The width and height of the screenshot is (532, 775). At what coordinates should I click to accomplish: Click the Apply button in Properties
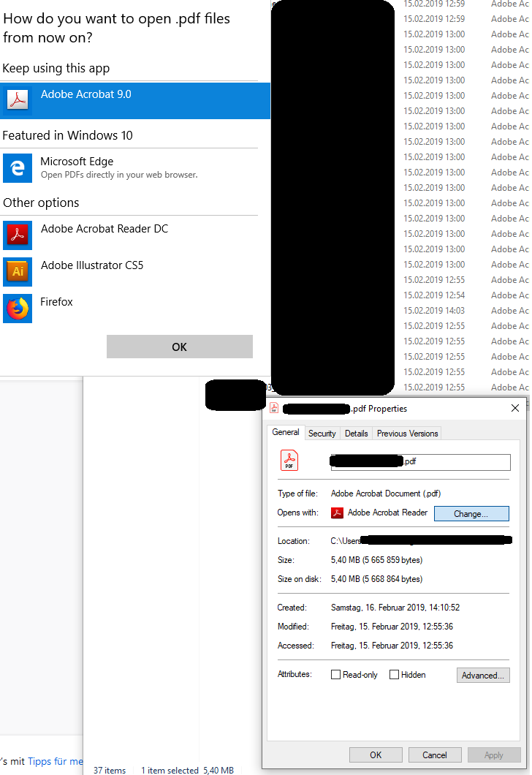pos(494,755)
